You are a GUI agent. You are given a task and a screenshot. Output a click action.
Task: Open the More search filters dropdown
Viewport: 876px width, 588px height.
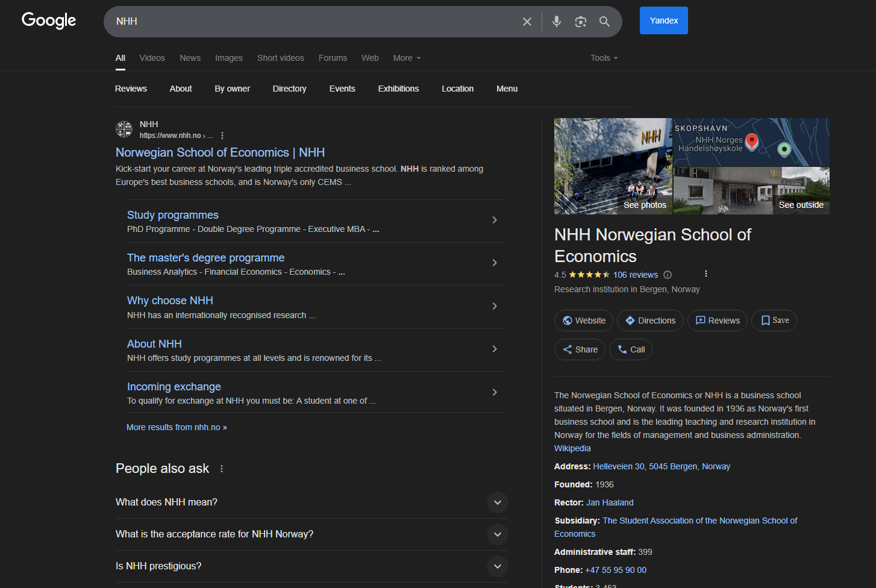pyautogui.click(x=407, y=58)
